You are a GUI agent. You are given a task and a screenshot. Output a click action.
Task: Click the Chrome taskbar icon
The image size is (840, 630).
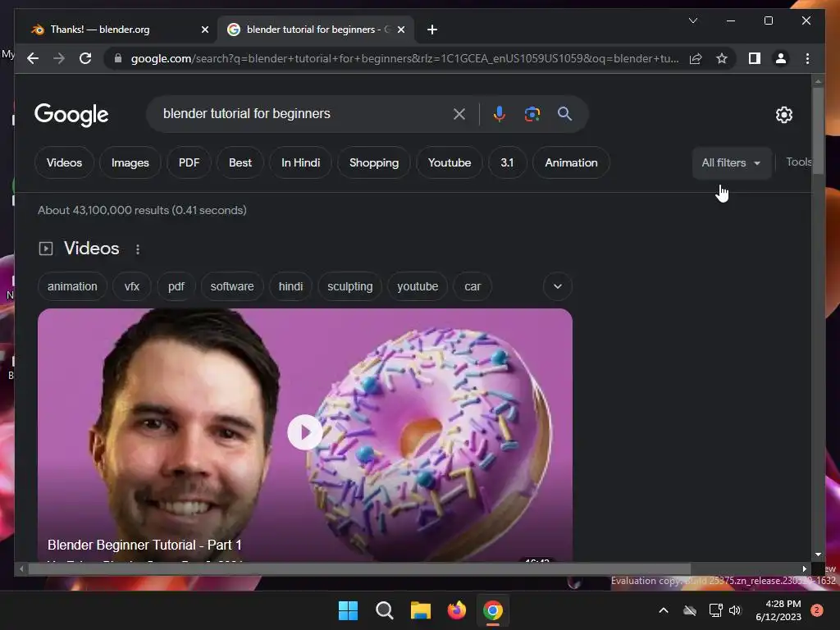(x=493, y=610)
